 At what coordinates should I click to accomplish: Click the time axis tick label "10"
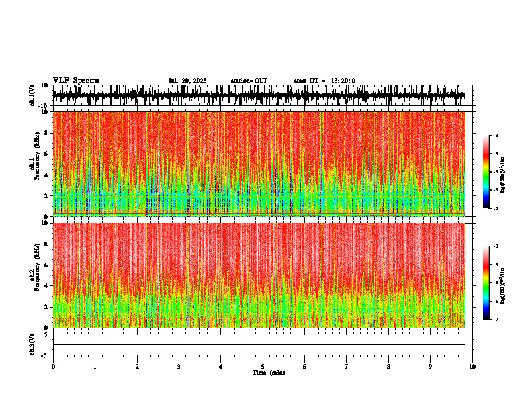click(472, 367)
